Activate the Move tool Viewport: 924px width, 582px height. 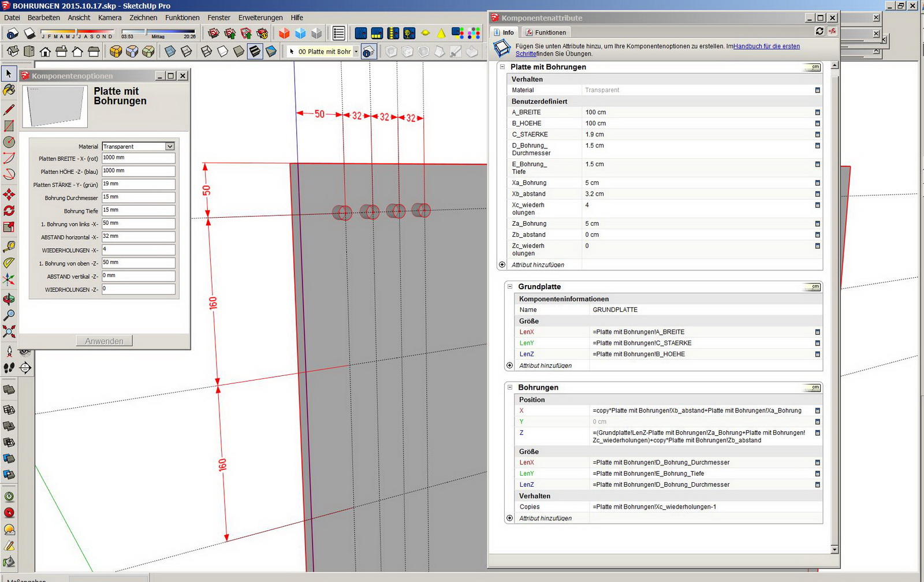pos(9,195)
